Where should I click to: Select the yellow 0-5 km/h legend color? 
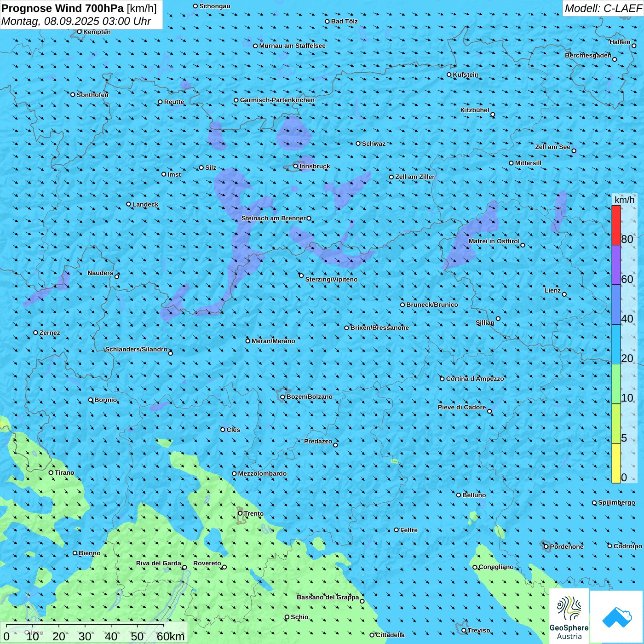(x=616, y=463)
